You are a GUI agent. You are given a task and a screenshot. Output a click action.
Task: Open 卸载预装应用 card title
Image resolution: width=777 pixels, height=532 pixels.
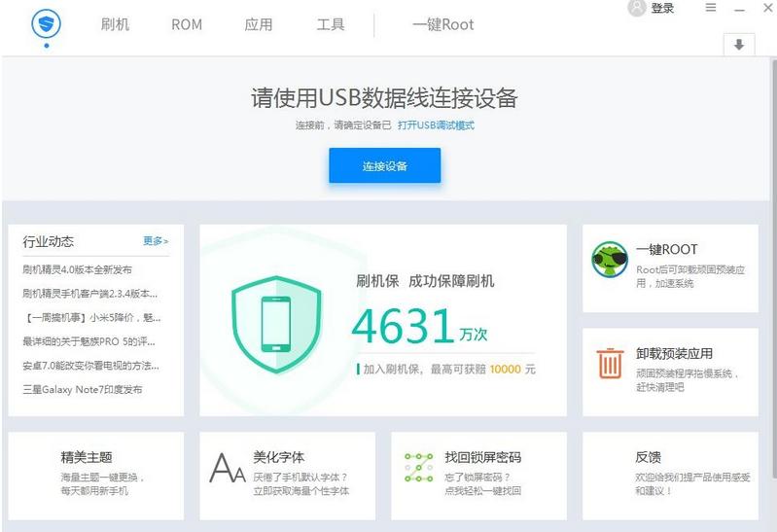(674, 353)
